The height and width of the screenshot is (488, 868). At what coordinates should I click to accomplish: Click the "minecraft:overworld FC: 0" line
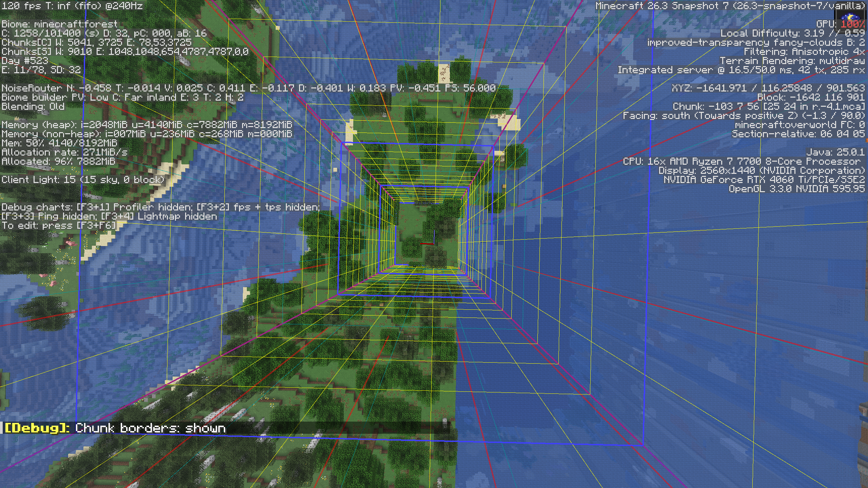tap(800, 125)
